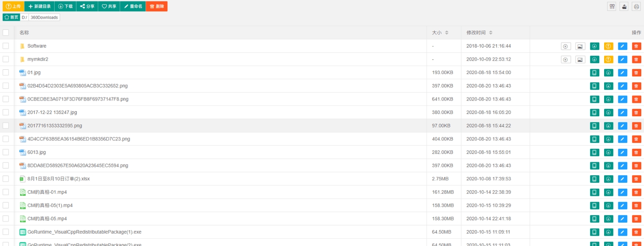The image size is (644, 246).
Task: Click the yellow upload icon for Software
Action: pos(609,46)
